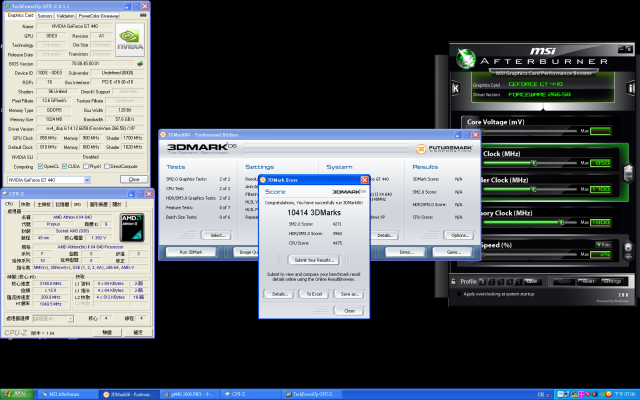Click the Futuremark logo in 3DMark06

(444, 149)
